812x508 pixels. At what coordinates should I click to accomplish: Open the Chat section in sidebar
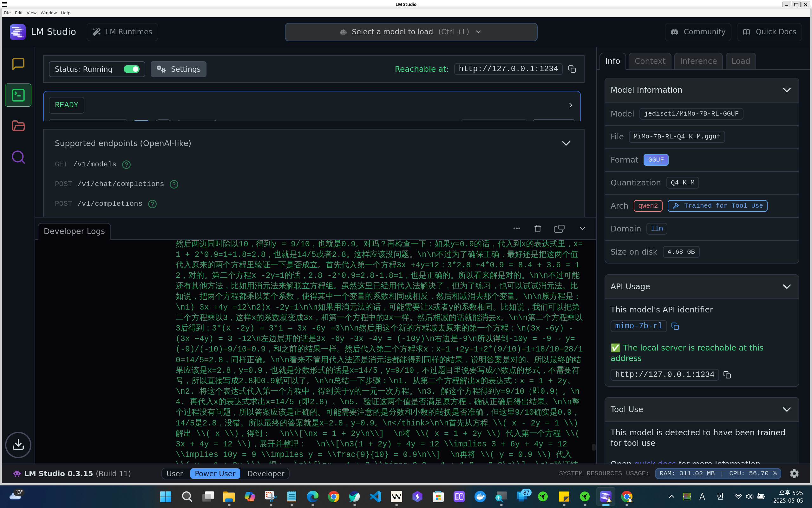pos(18,64)
